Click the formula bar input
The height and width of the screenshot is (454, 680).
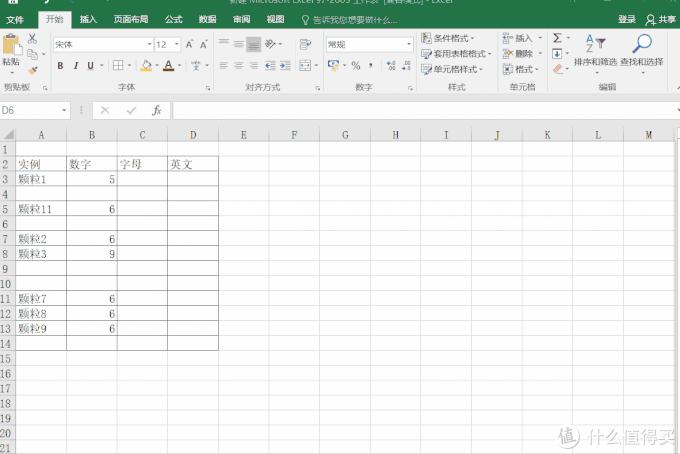(x=425, y=110)
